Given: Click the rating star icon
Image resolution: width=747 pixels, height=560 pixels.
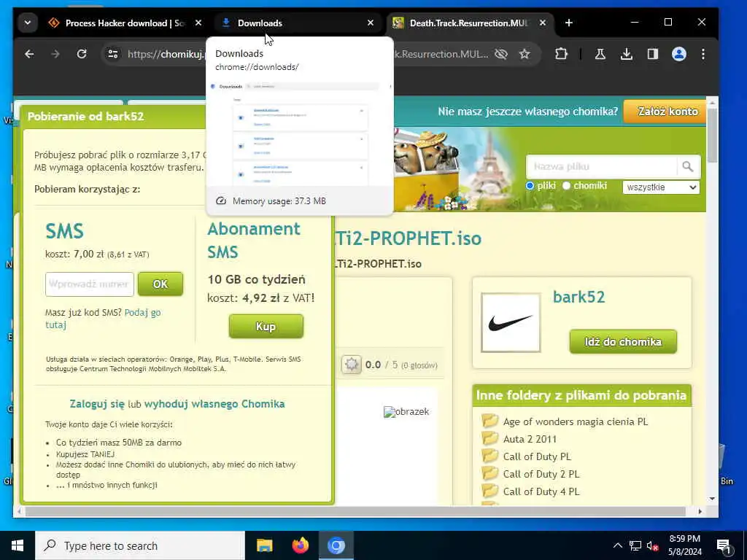Looking at the screenshot, I should point(352,365).
